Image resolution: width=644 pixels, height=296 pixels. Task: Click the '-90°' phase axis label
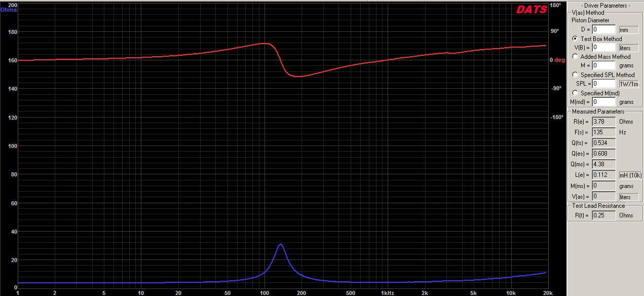[555, 88]
